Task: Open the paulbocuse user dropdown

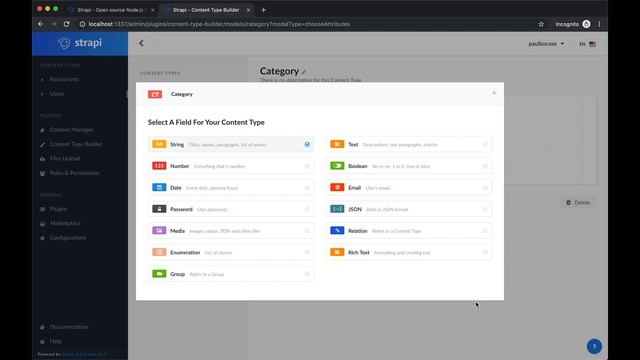Action: pos(546,44)
